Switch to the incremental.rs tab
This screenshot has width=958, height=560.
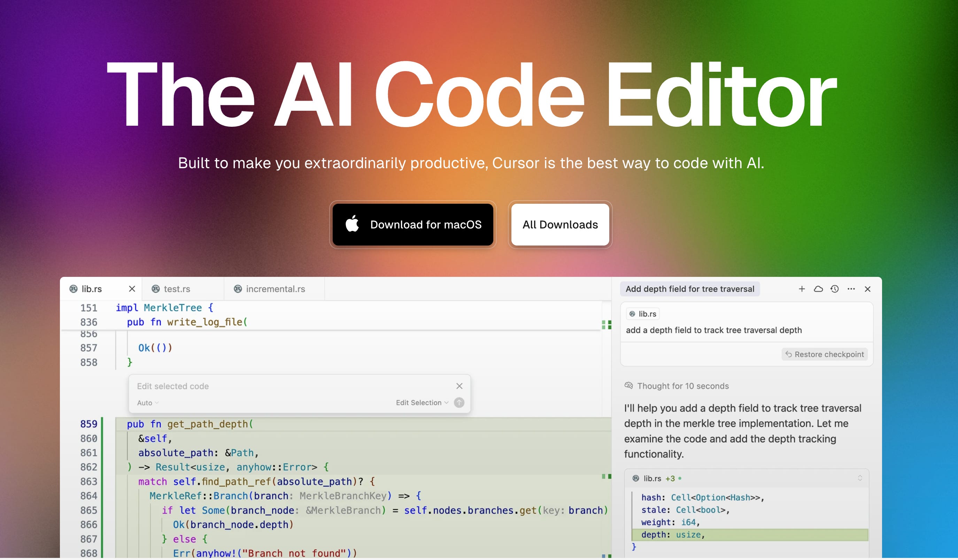point(275,289)
